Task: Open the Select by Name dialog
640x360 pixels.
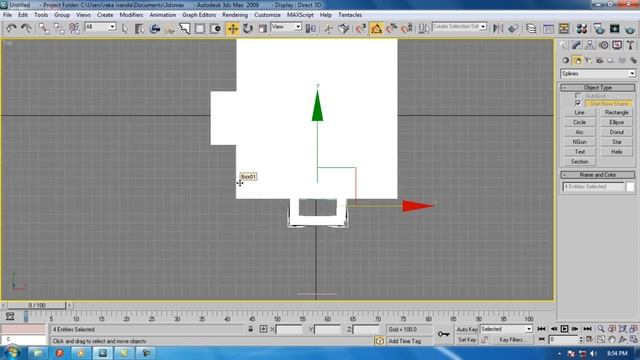Action: click(140, 28)
